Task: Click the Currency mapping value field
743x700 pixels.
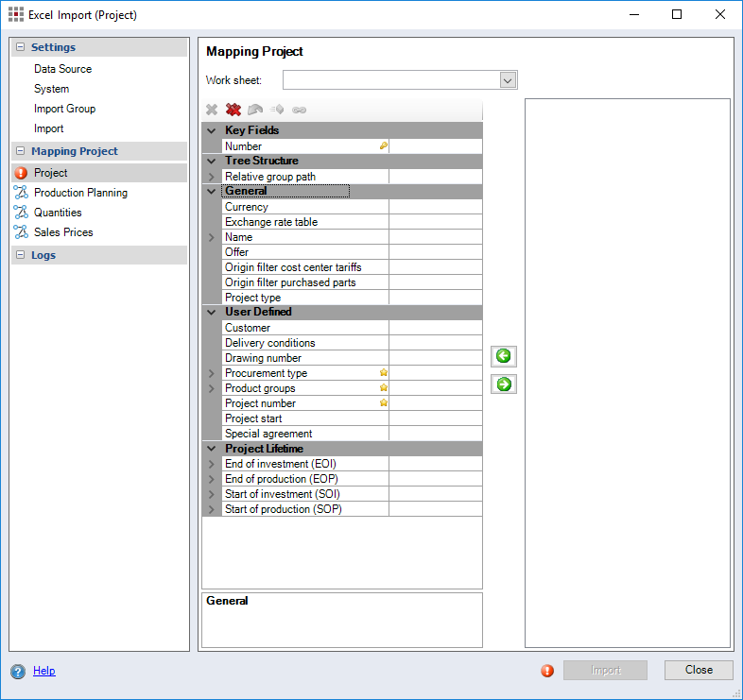Action: (x=435, y=207)
